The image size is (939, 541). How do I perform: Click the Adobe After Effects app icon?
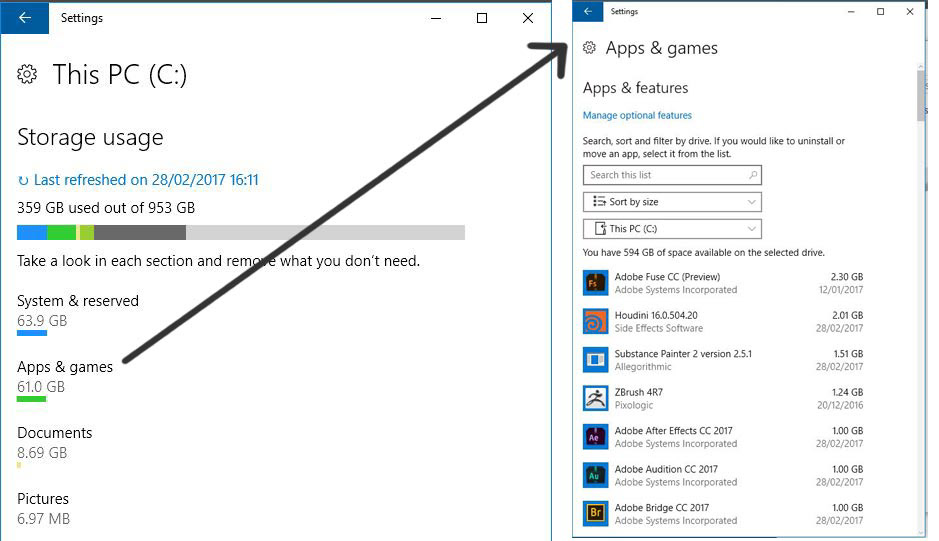[595, 437]
